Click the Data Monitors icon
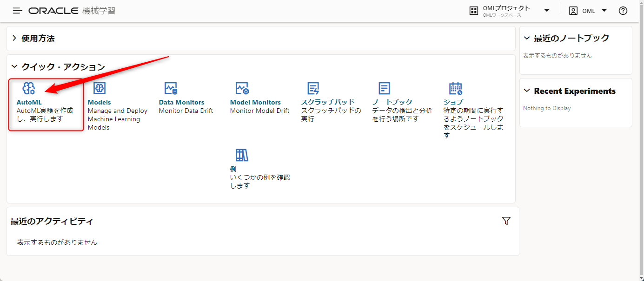The width and height of the screenshot is (644, 281). 171,88
